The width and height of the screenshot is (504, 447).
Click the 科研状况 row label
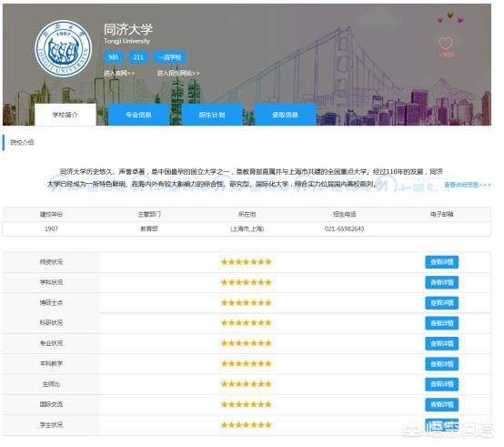pyautogui.click(x=52, y=323)
